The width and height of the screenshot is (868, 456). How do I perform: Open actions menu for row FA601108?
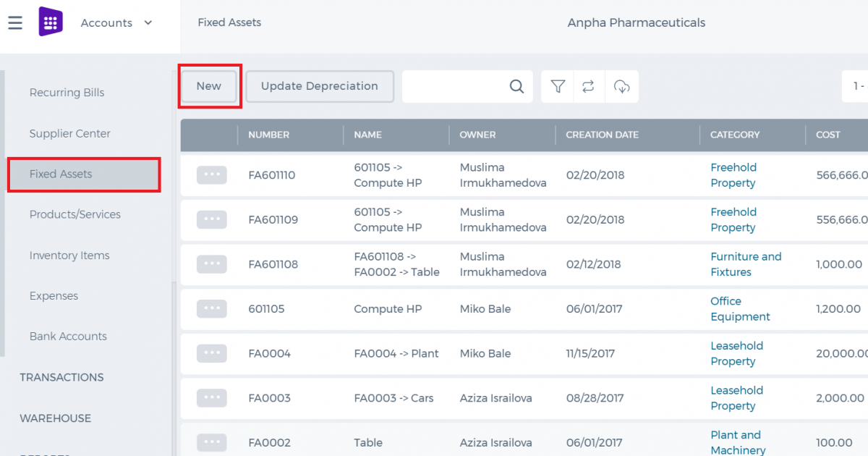[211, 264]
